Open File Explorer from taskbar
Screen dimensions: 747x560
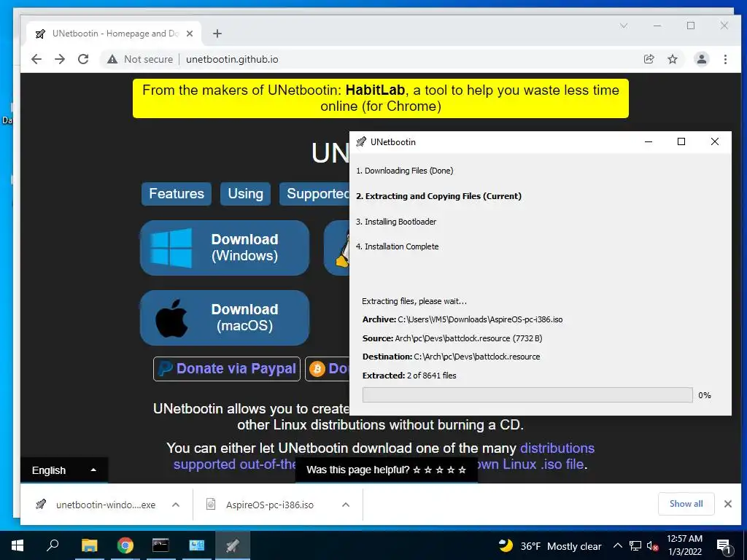[x=89, y=545]
